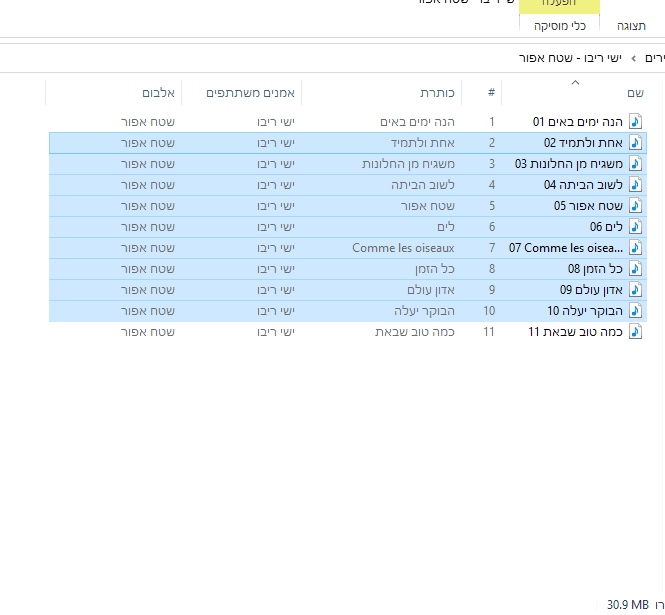Select file name לים 06
Image resolution: width=665 pixels, height=615 pixels.
click(x=606, y=227)
